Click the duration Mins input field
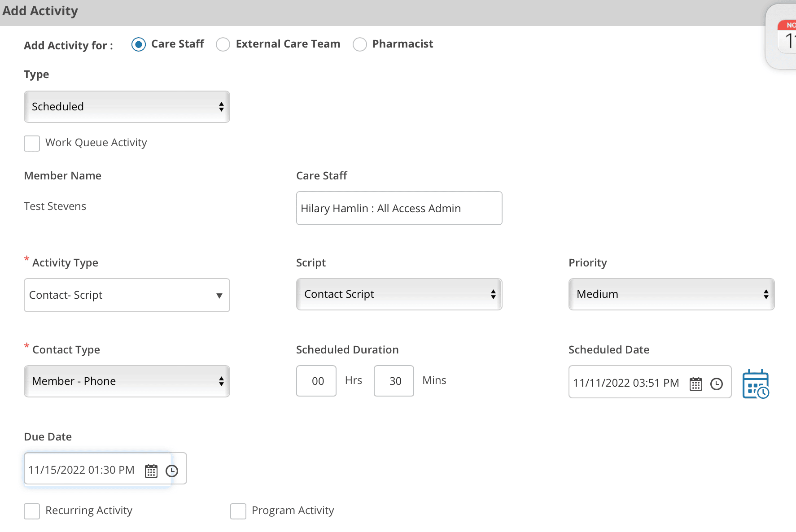This screenshot has height=532, width=796. [x=394, y=381]
